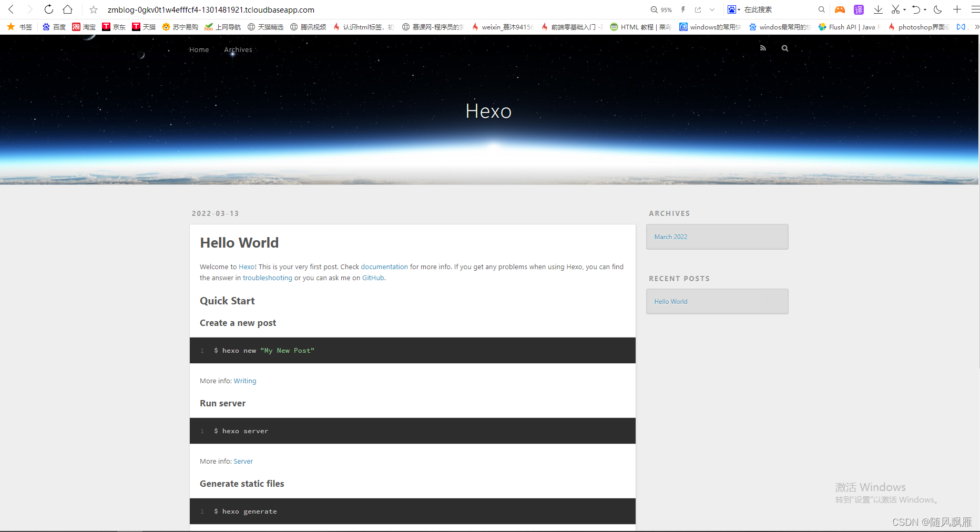Open the 慕课网 bookmark
Screen dimensions: 980x532
tap(433, 27)
